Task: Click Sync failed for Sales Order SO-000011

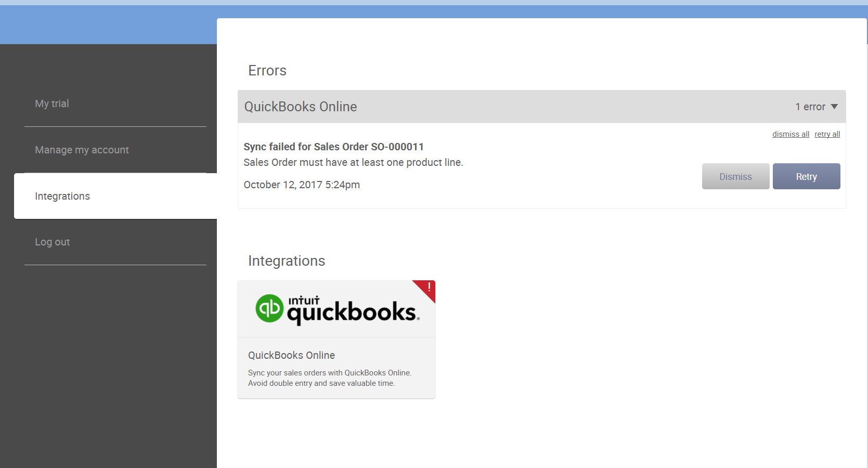Action: (x=334, y=147)
